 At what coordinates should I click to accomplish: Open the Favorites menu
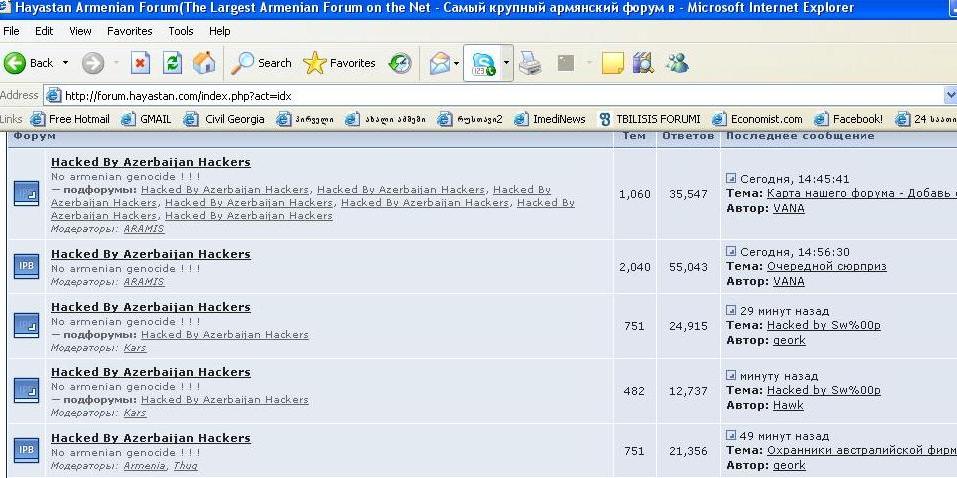(129, 31)
